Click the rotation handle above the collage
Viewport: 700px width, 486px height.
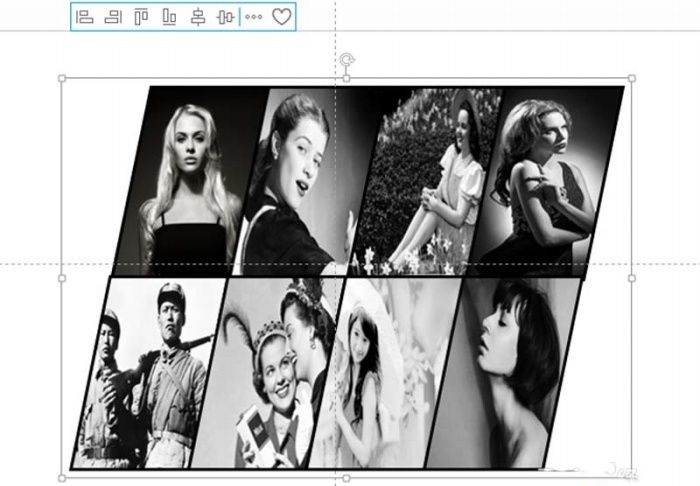(x=347, y=61)
